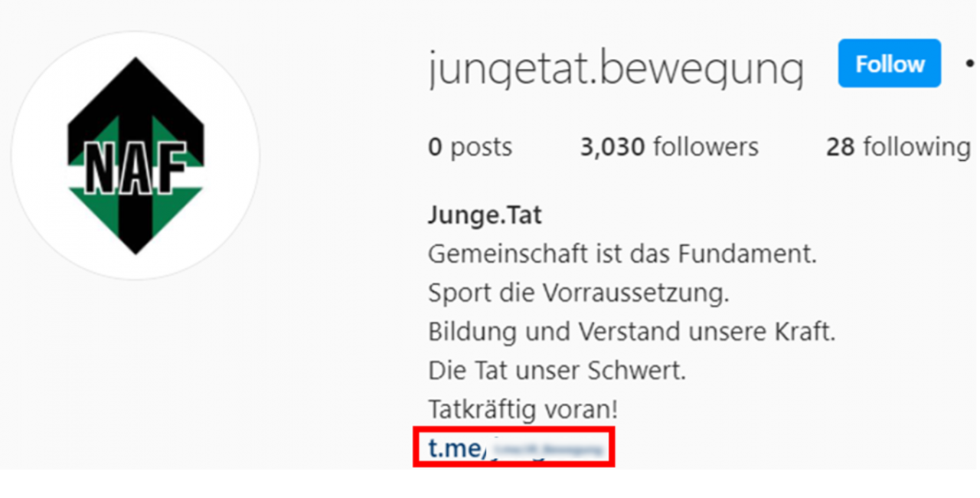Select bio line Bildung und Verstand unsere Kraft
The width and height of the screenshot is (980, 498).
coord(632,333)
